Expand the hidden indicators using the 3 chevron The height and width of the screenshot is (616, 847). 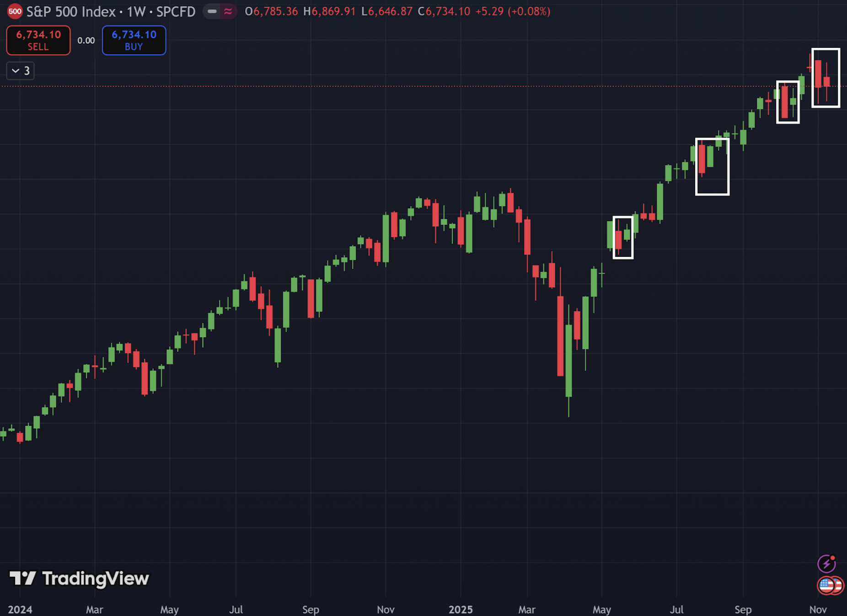[20, 71]
